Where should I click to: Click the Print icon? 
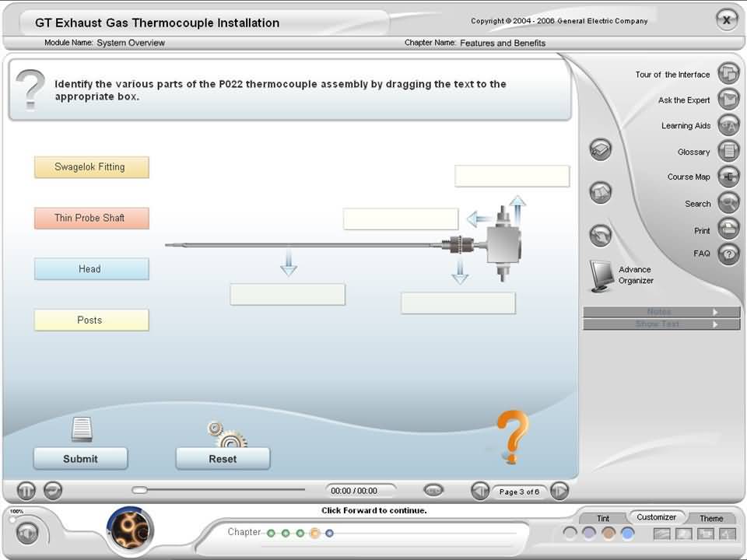(728, 229)
